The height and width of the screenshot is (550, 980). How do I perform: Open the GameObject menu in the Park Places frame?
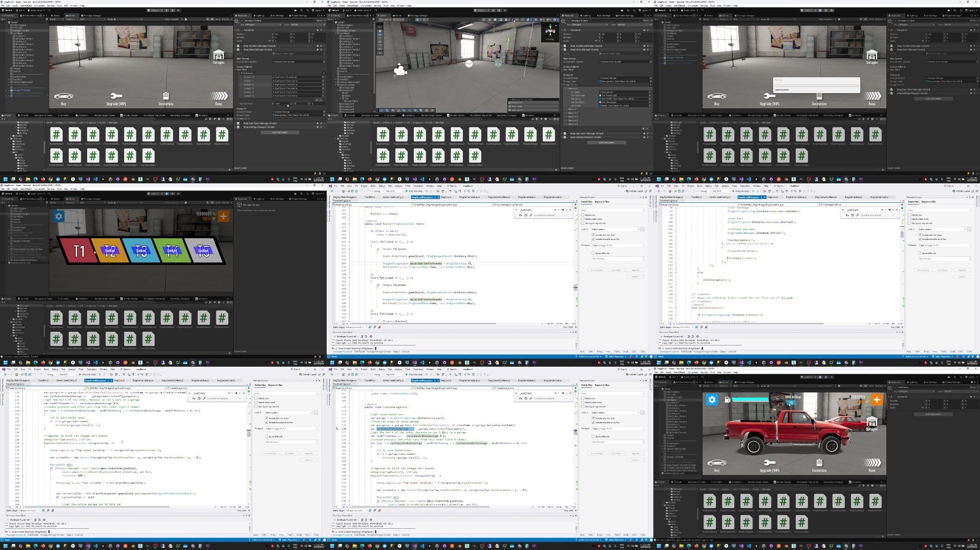(x=26, y=5)
